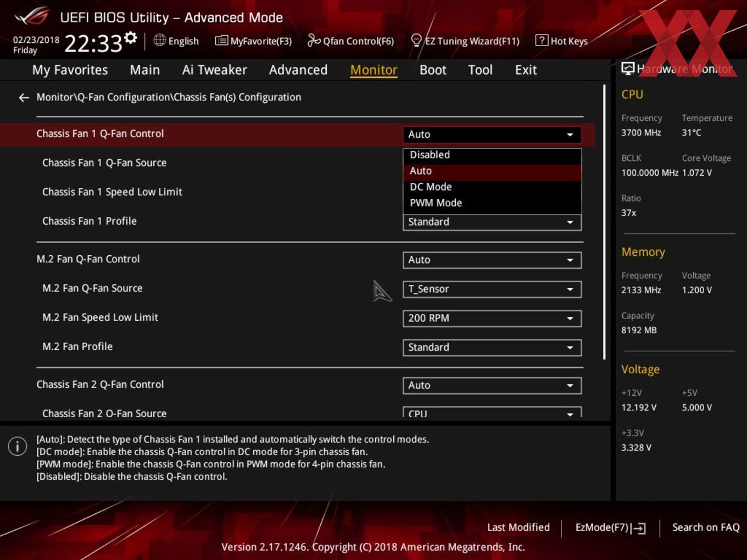Switch to My Favorites tab
Viewport: 747px width, 560px height.
pyautogui.click(x=70, y=70)
